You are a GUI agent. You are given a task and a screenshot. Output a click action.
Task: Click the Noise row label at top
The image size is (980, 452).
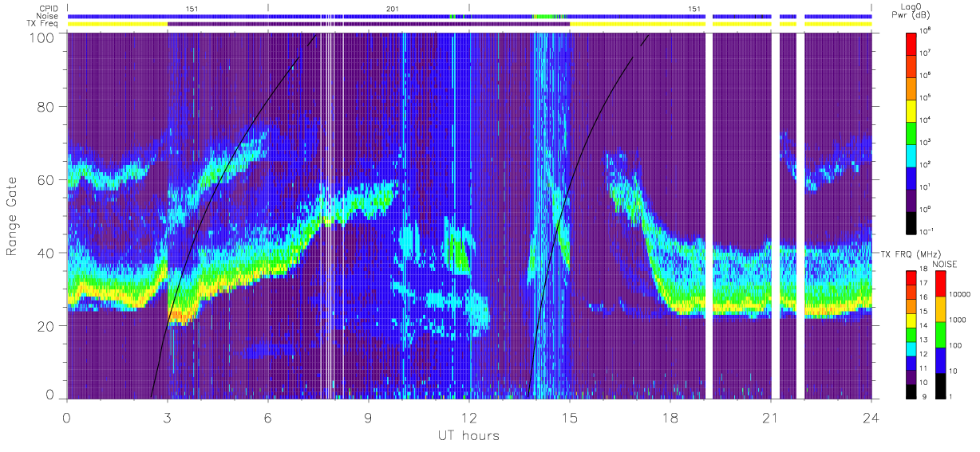tap(48, 16)
